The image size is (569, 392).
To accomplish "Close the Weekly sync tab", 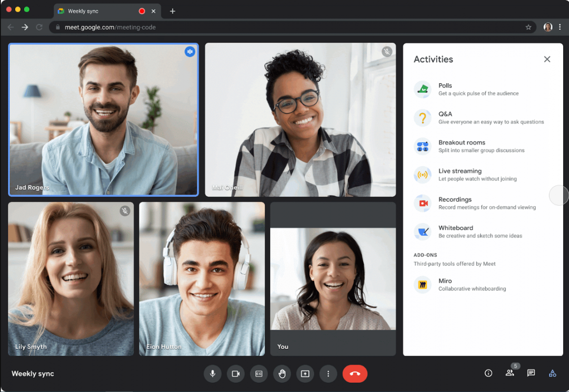I will 153,11.
